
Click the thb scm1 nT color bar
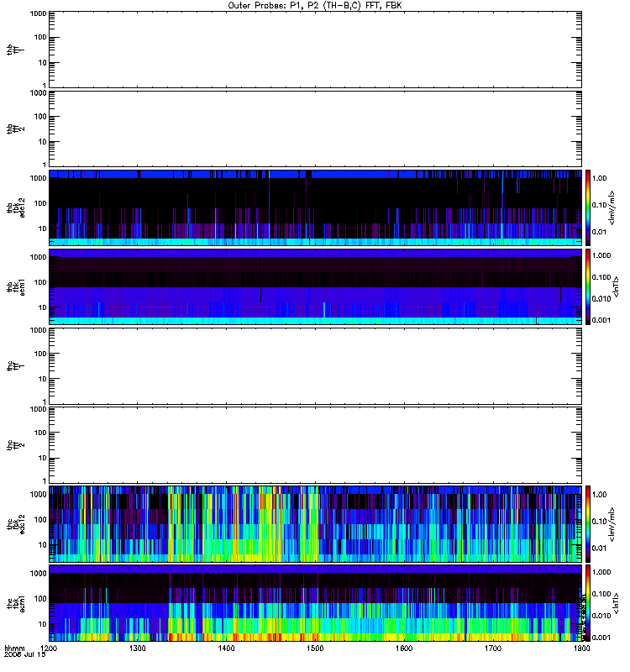(x=588, y=286)
